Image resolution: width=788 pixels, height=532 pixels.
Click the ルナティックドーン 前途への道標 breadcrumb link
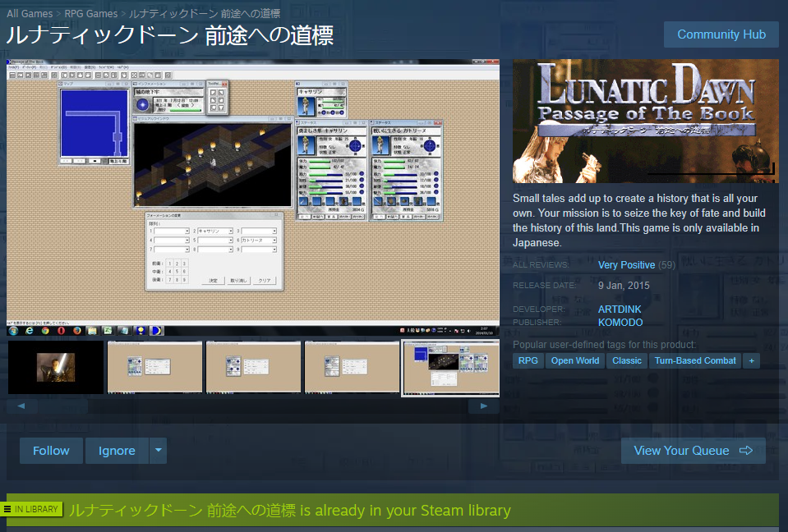tap(205, 14)
